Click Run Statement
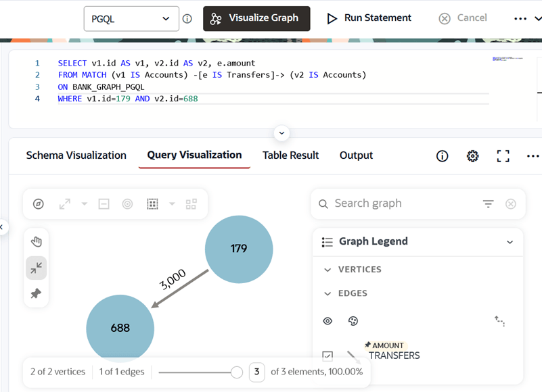542x392 pixels. tap(369, 18)
